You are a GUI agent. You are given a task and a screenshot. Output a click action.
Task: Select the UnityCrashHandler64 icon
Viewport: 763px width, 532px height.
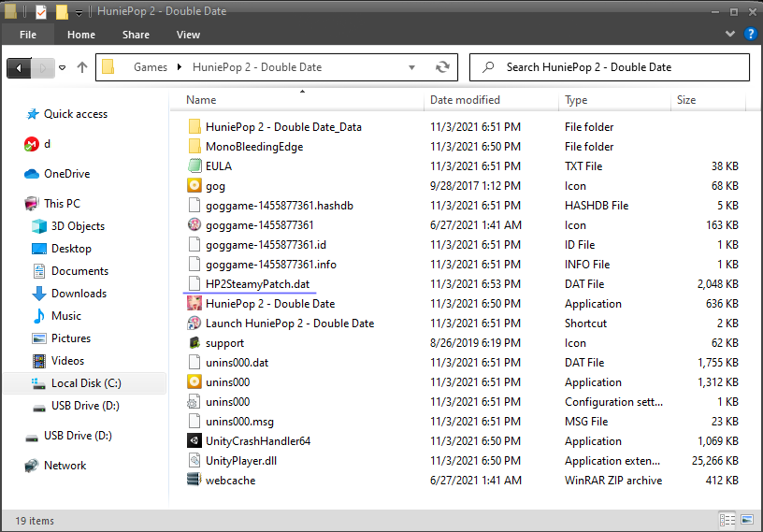[x=194, y=441]
